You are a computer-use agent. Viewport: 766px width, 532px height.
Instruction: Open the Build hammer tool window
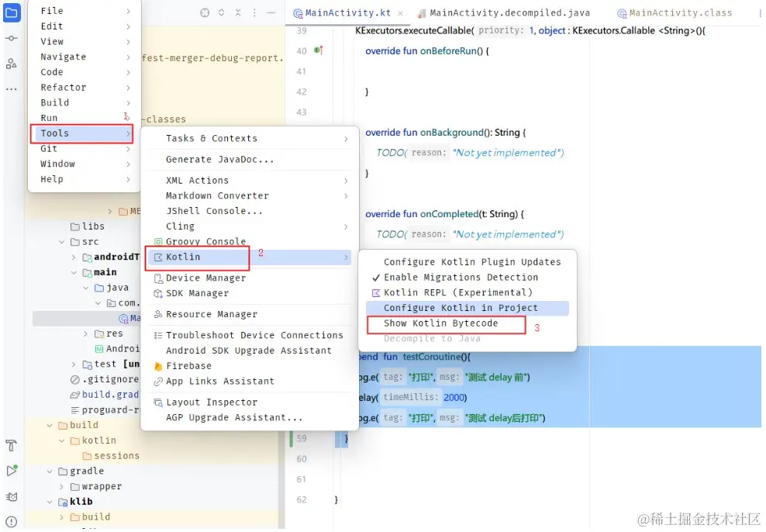[11, 446]
